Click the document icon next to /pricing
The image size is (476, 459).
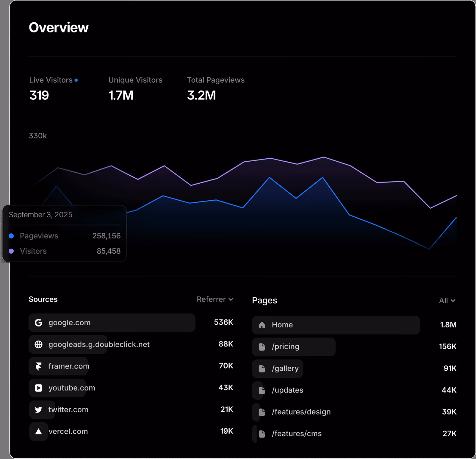tap(262, 347)
